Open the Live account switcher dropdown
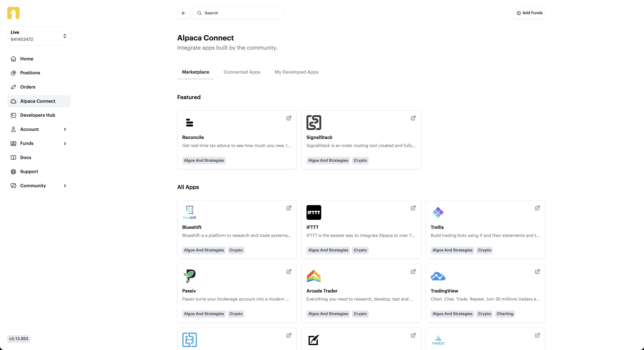 [39, 36]
